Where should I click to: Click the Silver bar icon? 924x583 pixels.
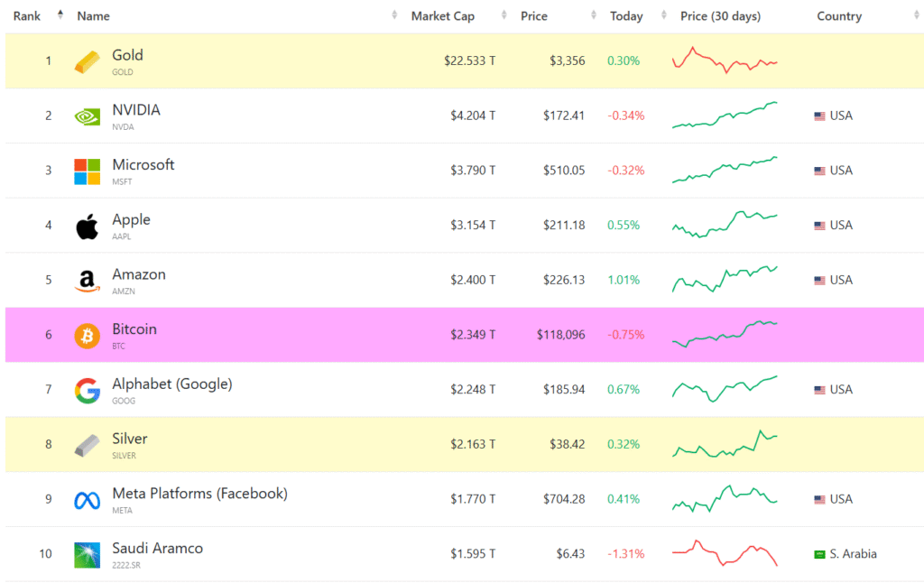coord(88,445)
